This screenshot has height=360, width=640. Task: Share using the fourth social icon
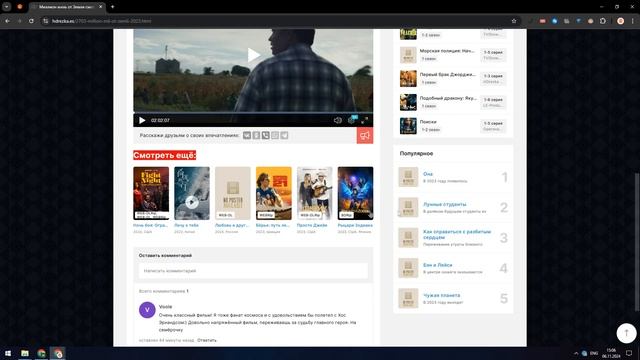tap(275, 136)
